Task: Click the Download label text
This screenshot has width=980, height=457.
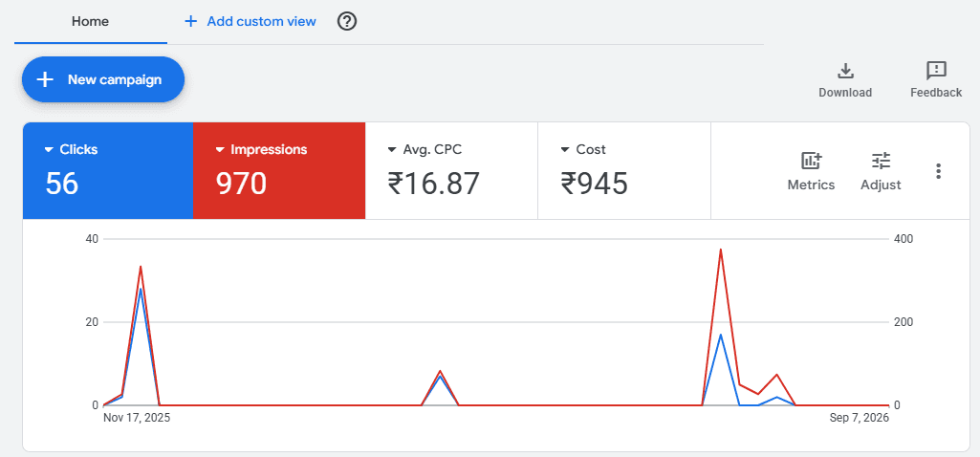Action: point(845,93)
